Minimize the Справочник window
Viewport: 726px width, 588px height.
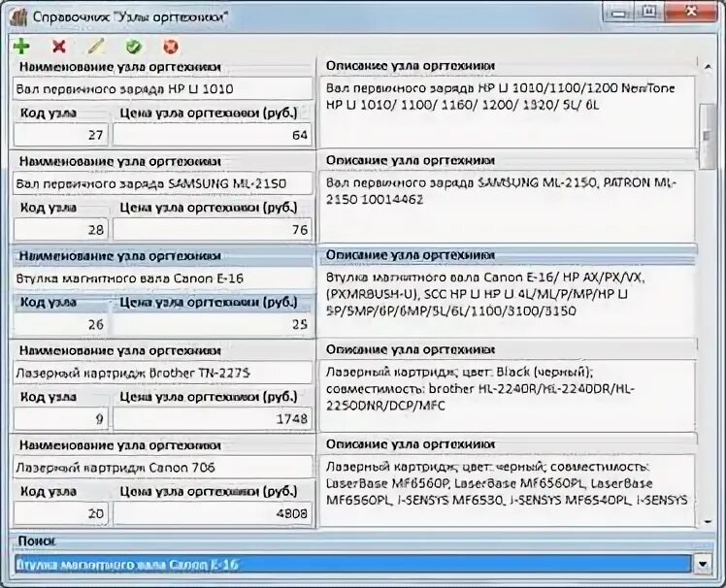click(618, 13)
